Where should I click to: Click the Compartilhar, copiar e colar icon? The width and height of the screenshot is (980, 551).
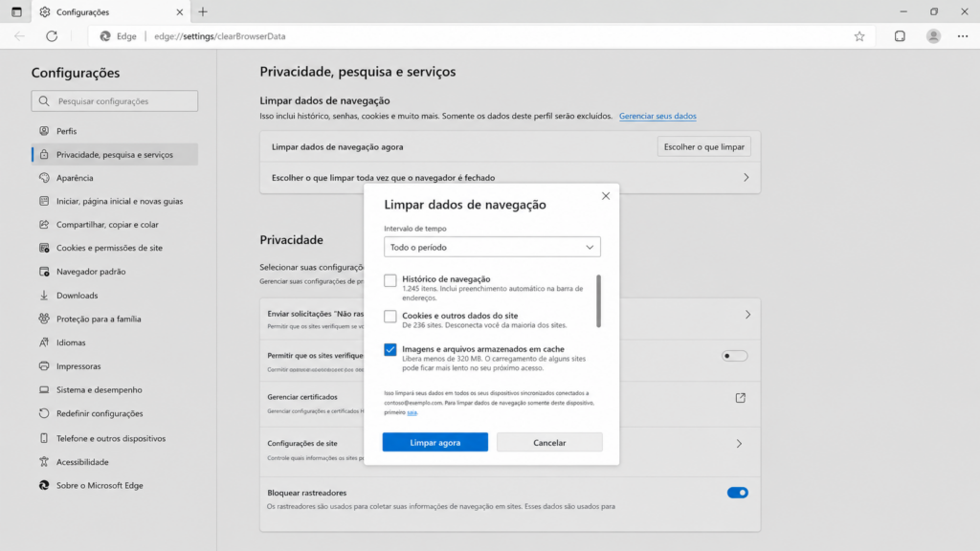click(x=44, y=224)
